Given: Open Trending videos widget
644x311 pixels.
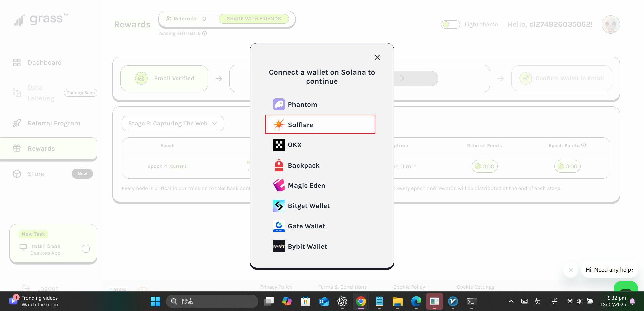Looking at the screenshot, I should point(36,301).
